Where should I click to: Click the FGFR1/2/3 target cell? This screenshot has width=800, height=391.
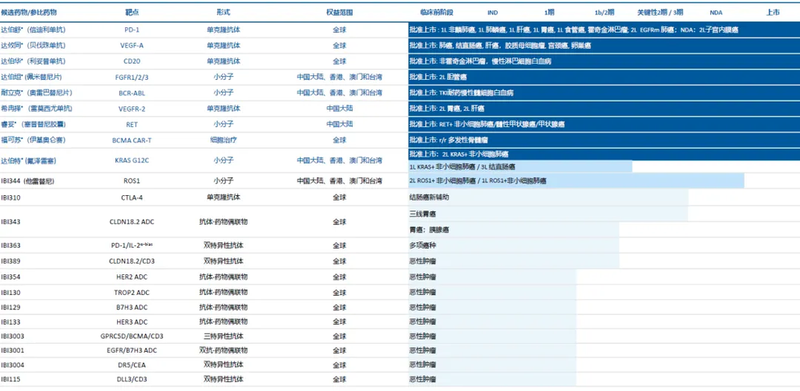[132, 77]
